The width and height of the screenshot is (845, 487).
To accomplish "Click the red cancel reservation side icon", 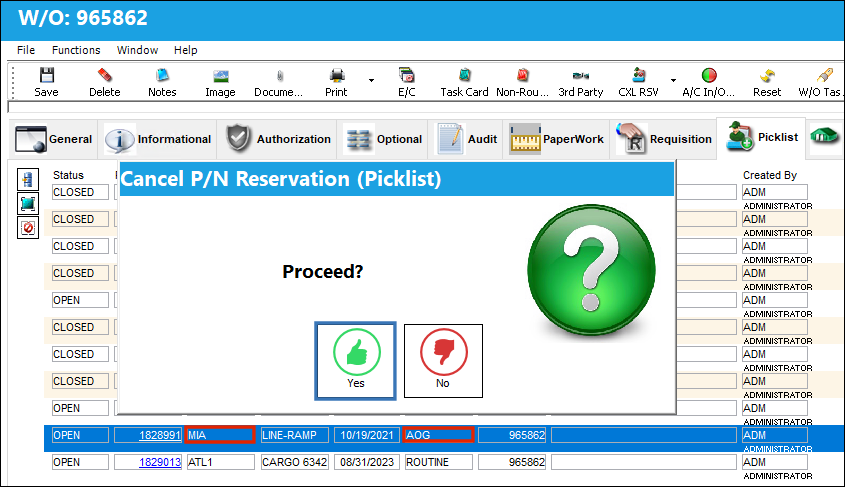I will (28, 228).
